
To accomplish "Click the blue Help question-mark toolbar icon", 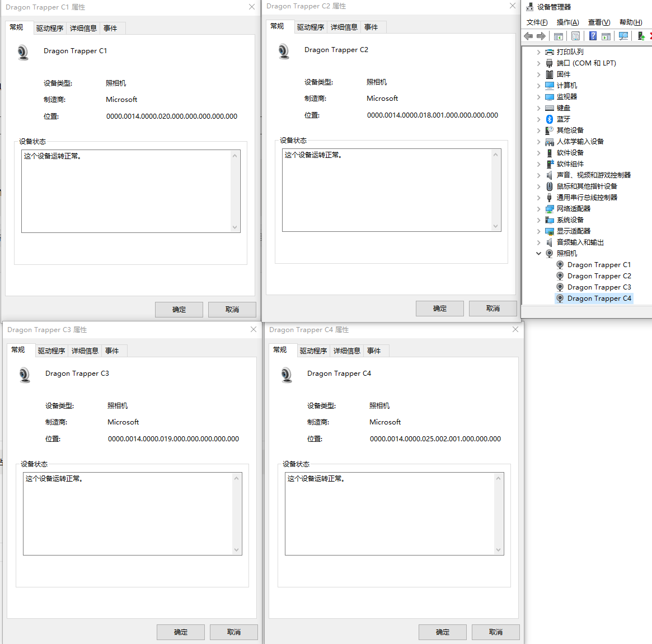I will [593, 36].
